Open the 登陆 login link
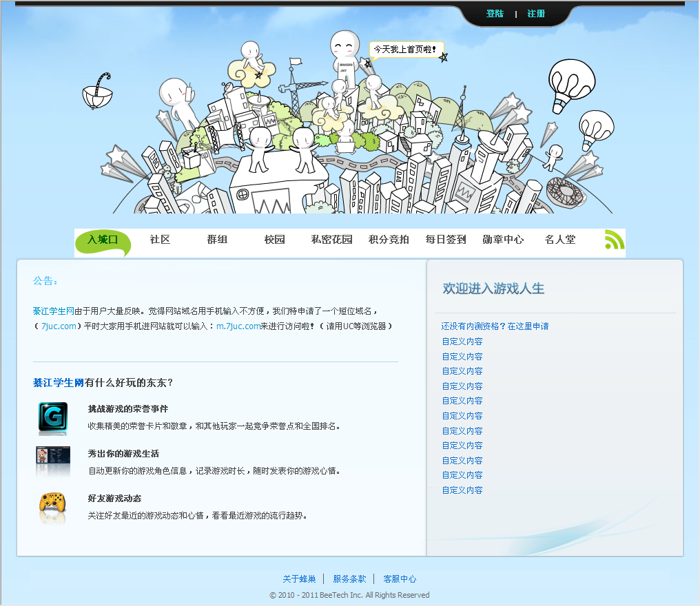The image size is (700, 606). 495,13
